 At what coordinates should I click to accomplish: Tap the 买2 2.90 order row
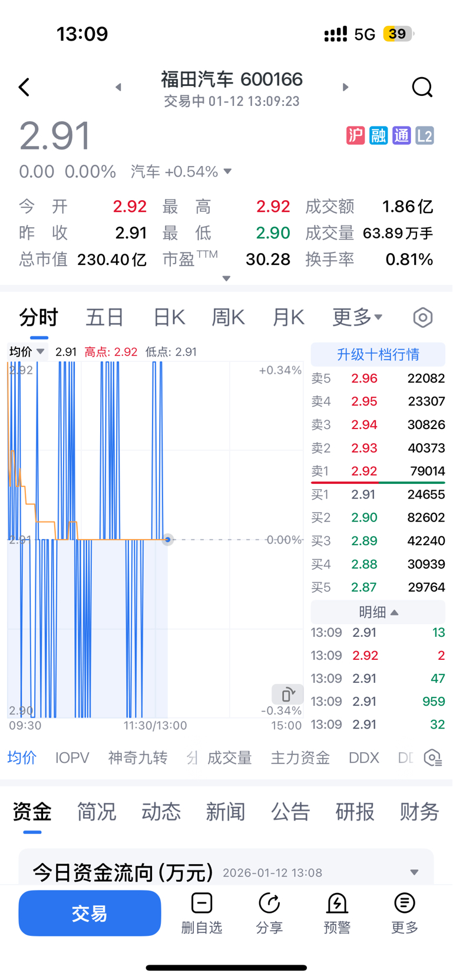[x=378, y=517]
